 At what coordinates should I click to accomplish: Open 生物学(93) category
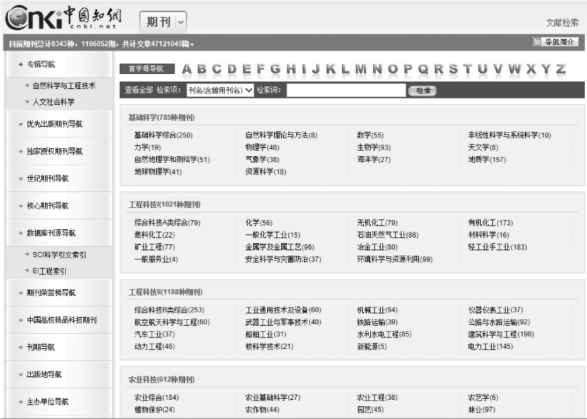374,148
